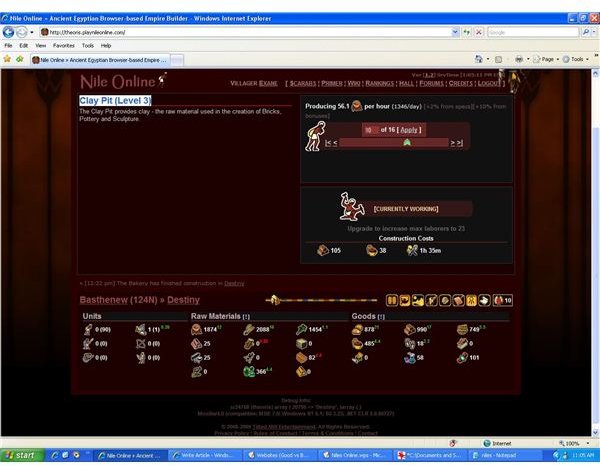Expand the zoom level 100% dropdown
The width and height of the screenshot is (600, 466).
588,443
